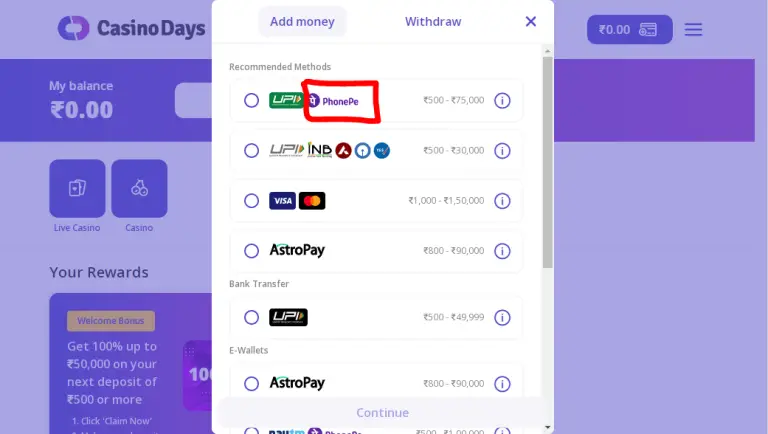Screen dimensions: 768x434
Task: Click the payment list scrollbar down arrow
Action: pyautogui.click(x=548, y=428)
